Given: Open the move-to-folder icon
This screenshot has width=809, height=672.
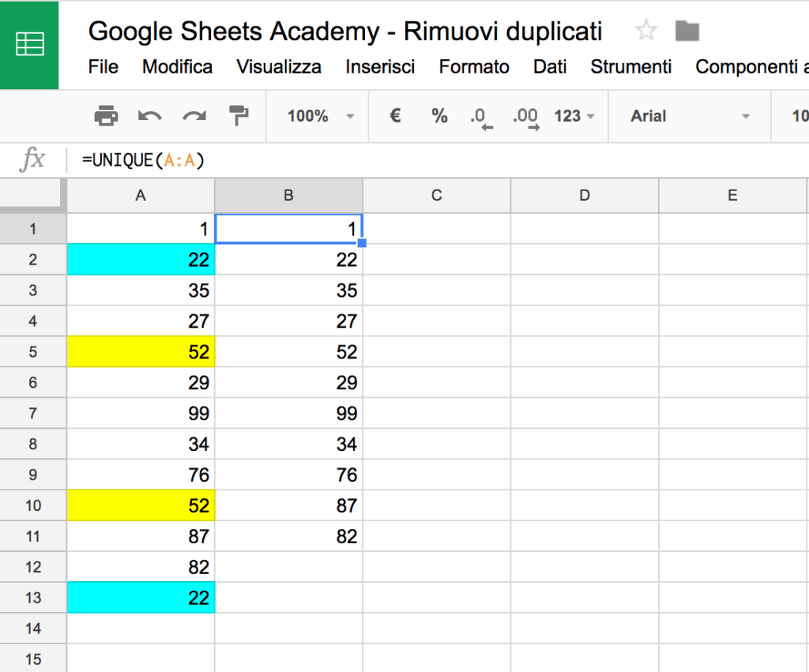Looking at the screenshot, I should point(687,31).
